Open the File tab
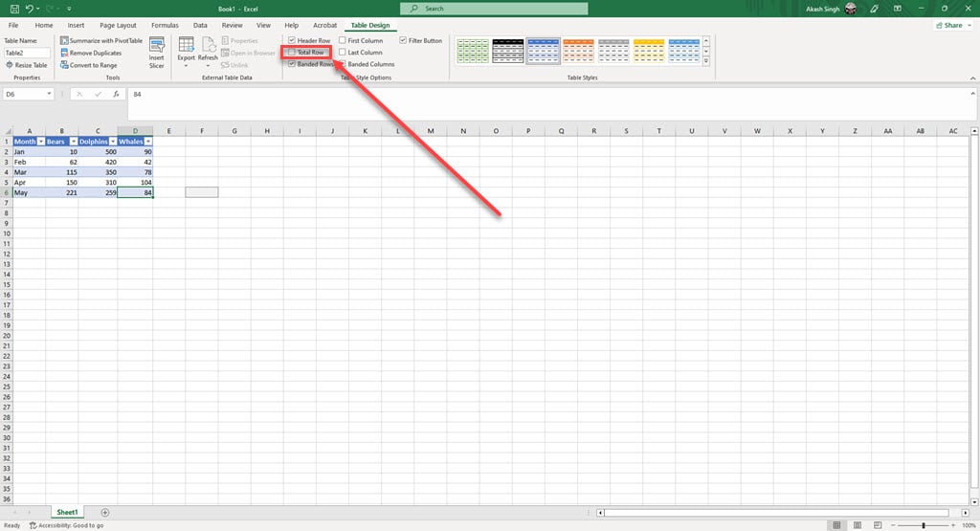Screen dimensions: 980x531 point(13,26)
